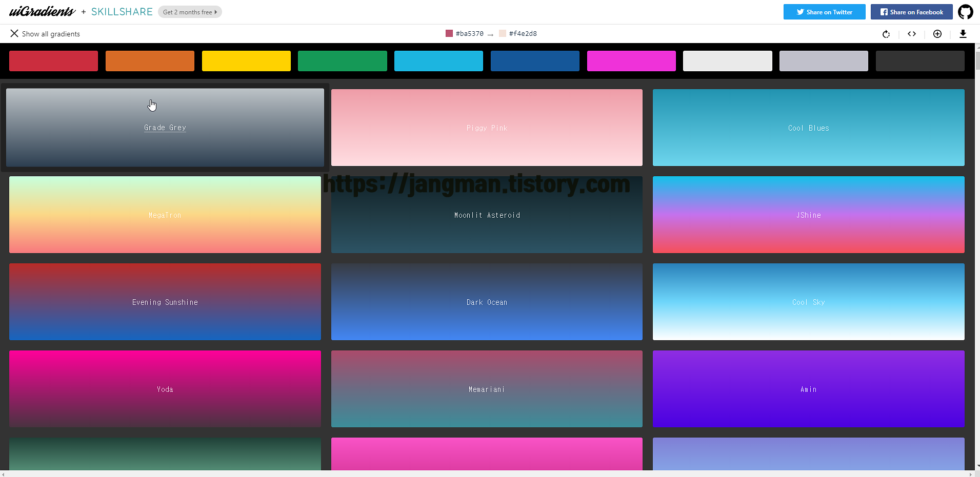Select the Memariani gradient

point(487,389)
